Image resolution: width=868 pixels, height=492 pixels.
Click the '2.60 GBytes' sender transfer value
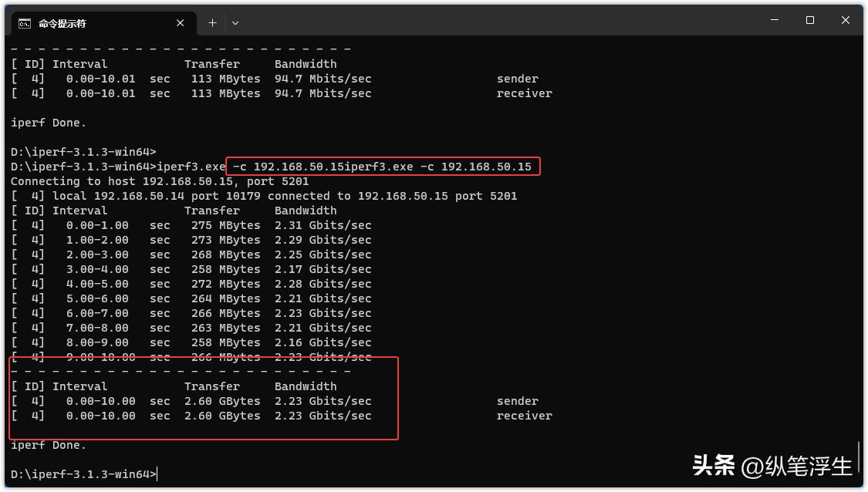click(222, 401)
